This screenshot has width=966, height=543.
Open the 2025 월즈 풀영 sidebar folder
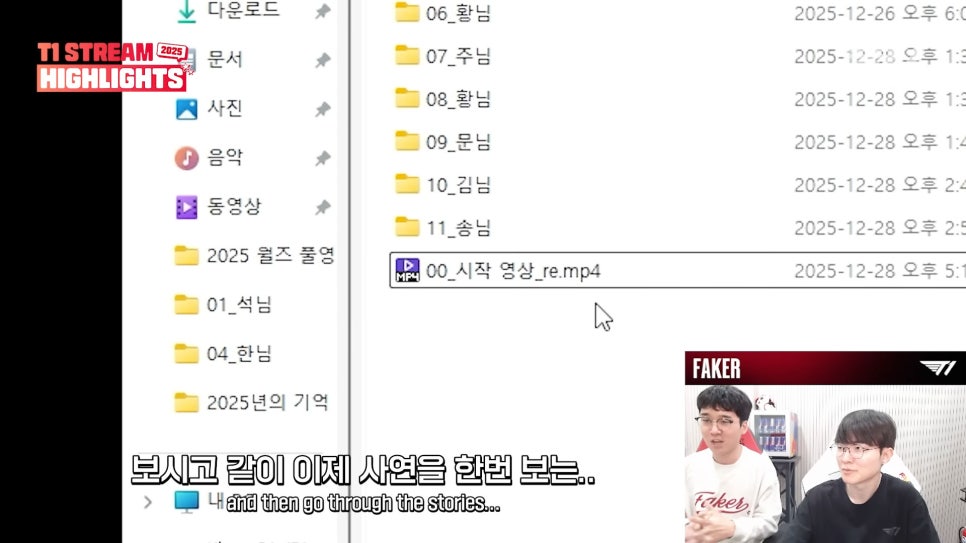[x=271, y=255]
